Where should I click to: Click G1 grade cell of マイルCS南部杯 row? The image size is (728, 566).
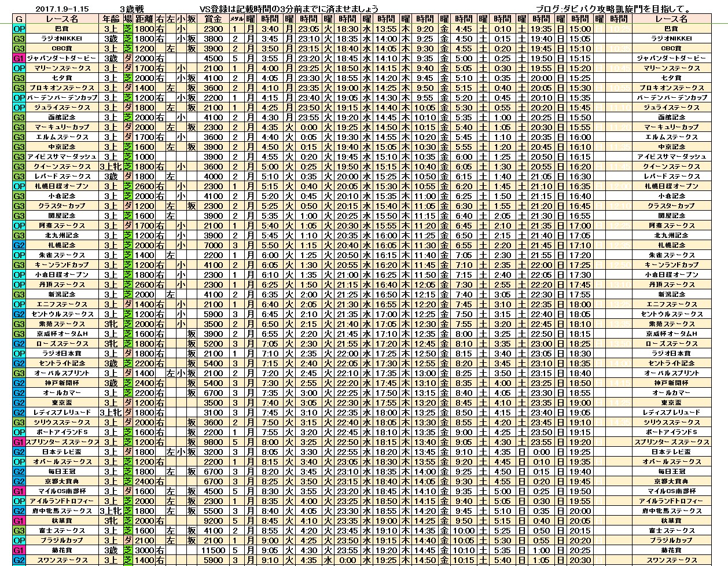coord(19,491)
